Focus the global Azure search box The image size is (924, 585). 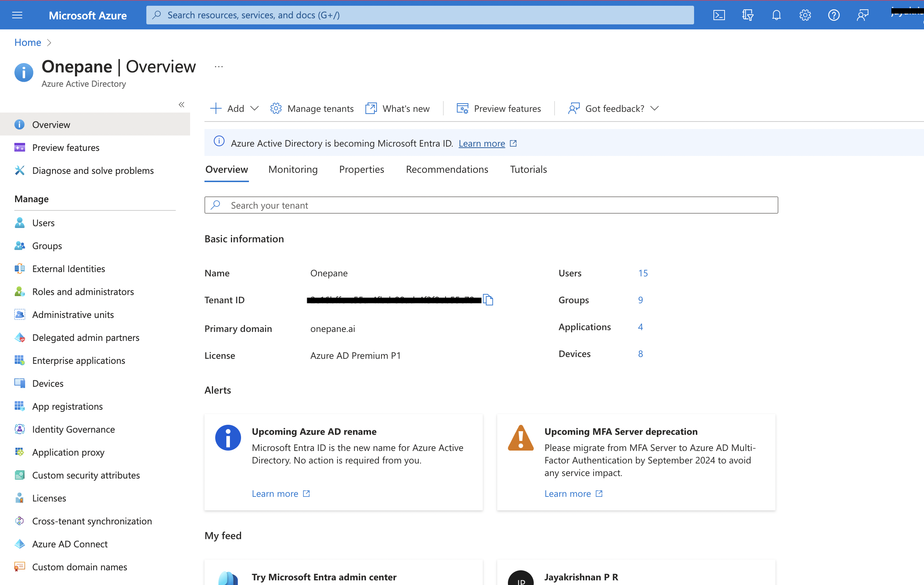(x=420, y=15)
